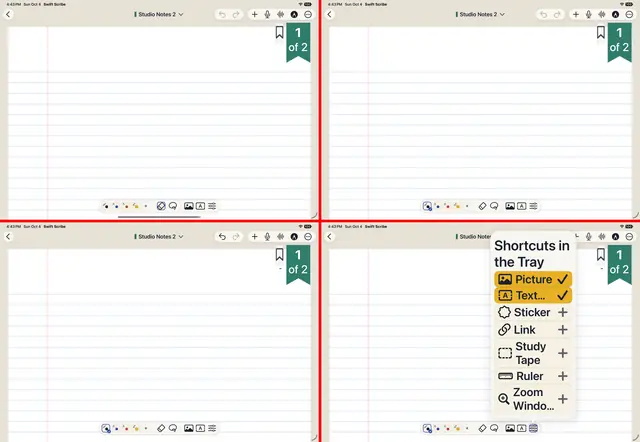Toggle bookmark in top-right panel
The image size is (640, 442).
(x=601, y=32)
